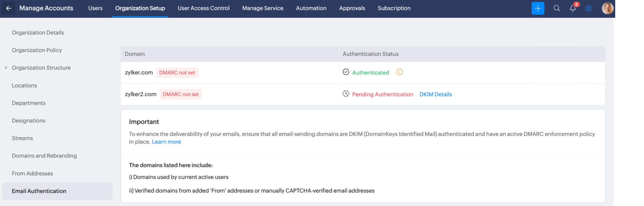Go to the Subscription tab

tap(394, 8)
